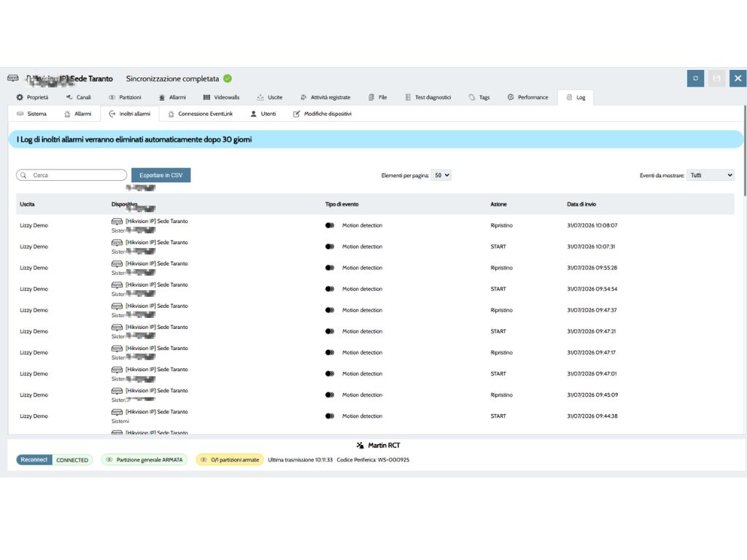This screenshot has height=560, width=747.
Task: Click the Partizione generale ARMATA badge
Action: click(144, 460)
